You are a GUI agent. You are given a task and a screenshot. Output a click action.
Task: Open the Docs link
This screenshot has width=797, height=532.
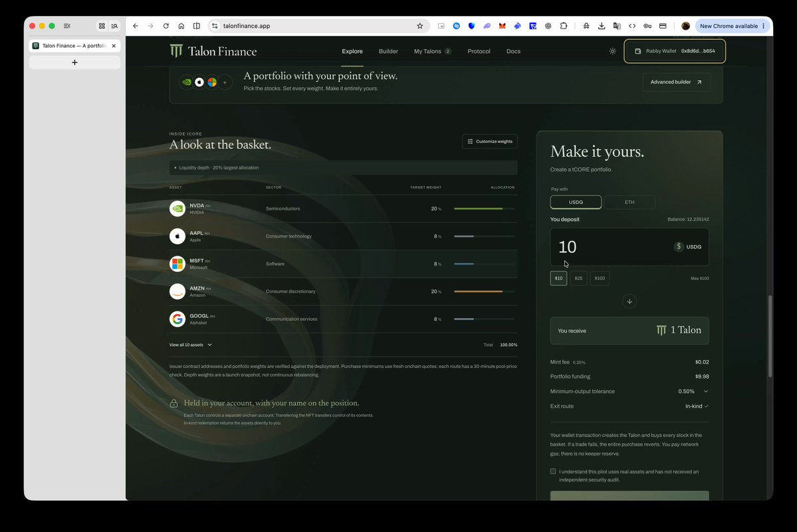[513, 51]
